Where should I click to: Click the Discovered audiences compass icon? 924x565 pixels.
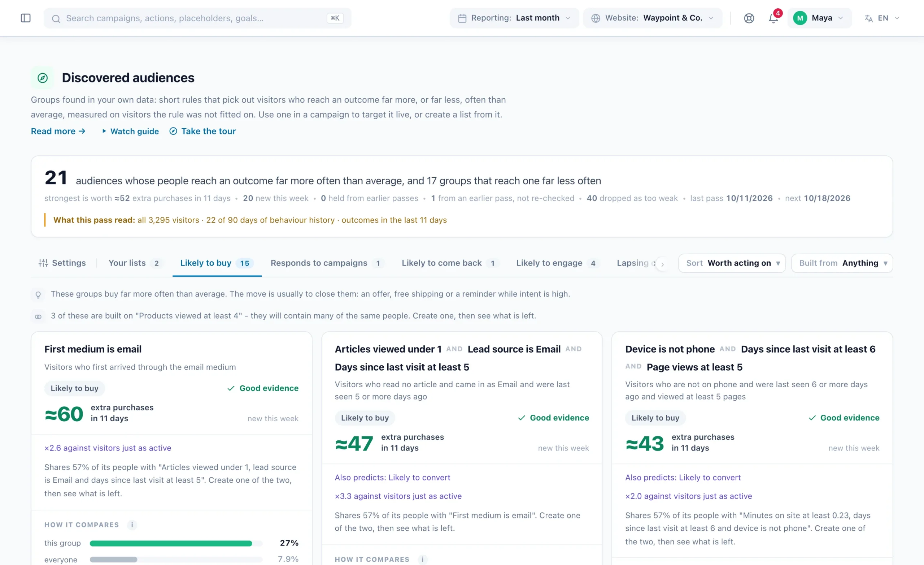[42, 78]
